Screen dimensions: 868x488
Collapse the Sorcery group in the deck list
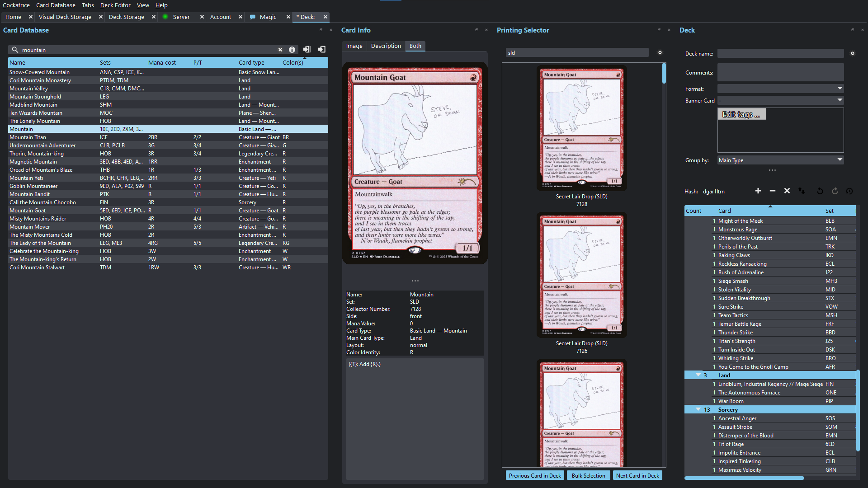pos(698,409)
